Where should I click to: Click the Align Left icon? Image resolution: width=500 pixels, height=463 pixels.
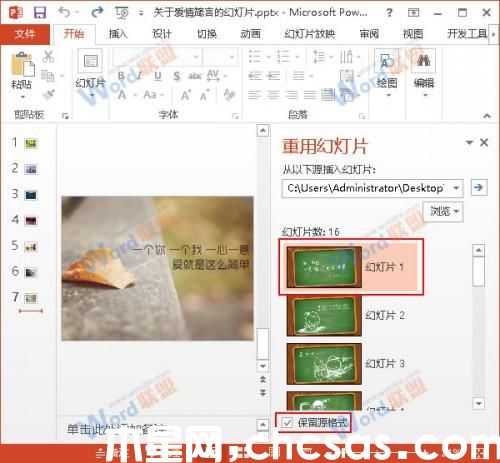click(x=254, y=95)
